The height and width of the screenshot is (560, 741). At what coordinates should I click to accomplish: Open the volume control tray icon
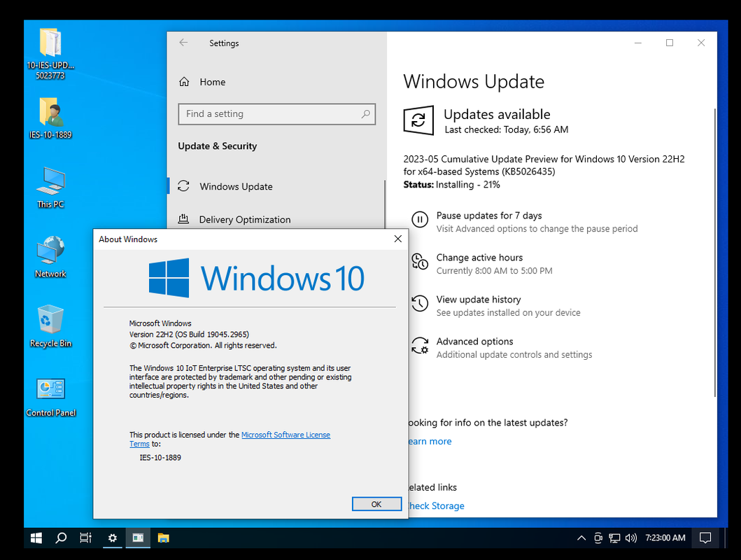631,538
